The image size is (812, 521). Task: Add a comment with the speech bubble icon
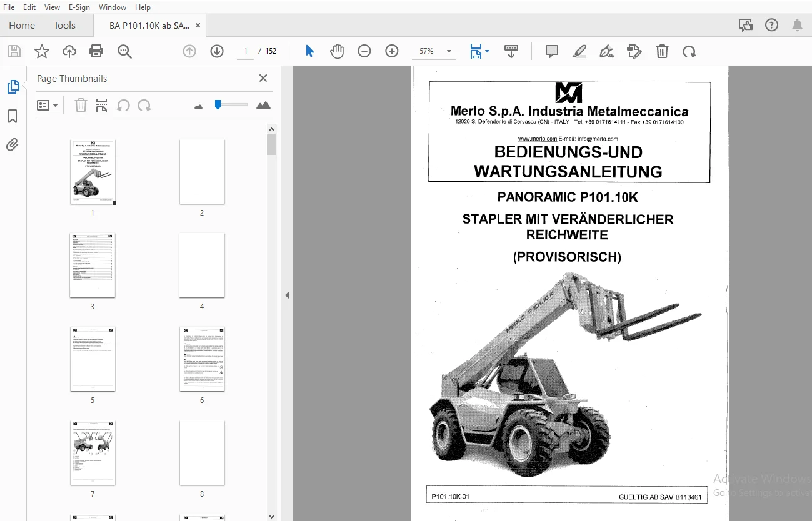(552, 51)
